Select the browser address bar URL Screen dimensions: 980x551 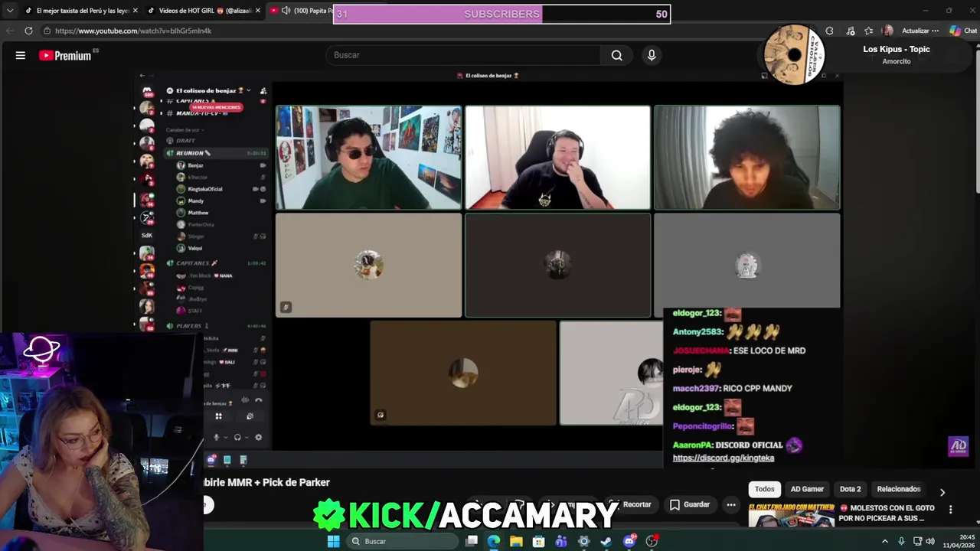tap(133, 31)
